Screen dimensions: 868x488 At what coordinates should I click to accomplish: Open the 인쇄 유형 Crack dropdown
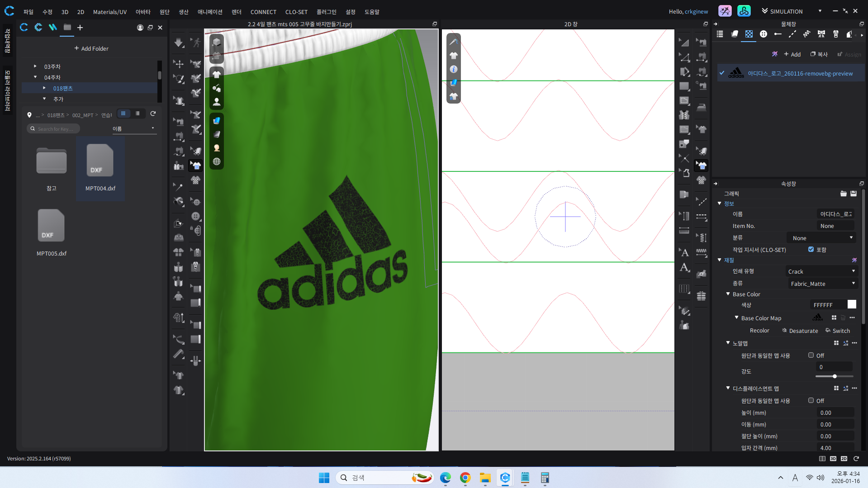click(x=821, y=271)
